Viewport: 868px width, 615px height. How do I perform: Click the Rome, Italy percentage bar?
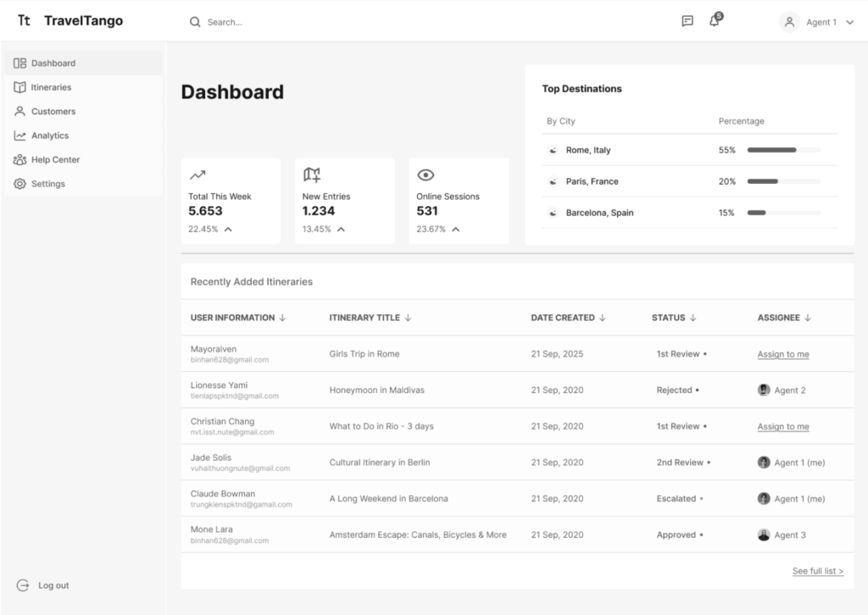point(783,150)
